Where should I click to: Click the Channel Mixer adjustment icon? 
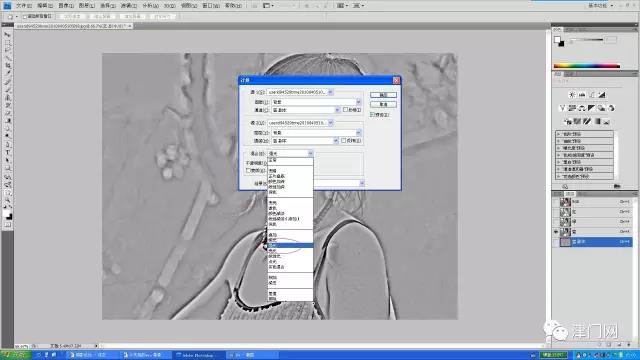coord(611,108)
